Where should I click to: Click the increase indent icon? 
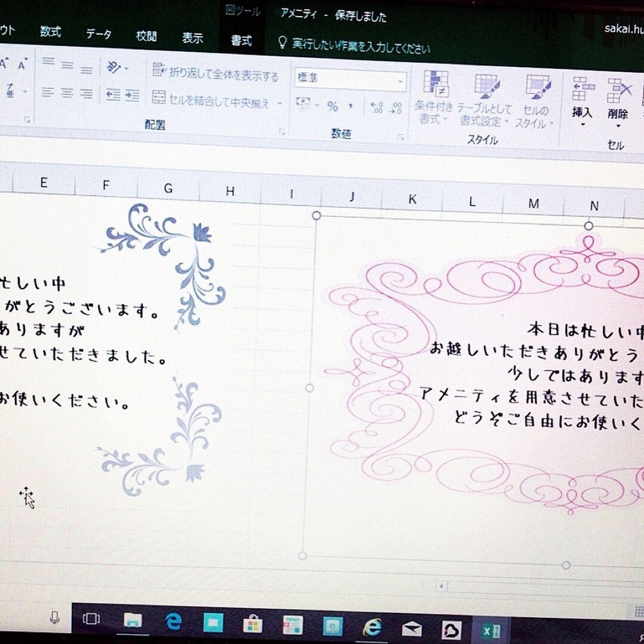[x=132, y=95]
